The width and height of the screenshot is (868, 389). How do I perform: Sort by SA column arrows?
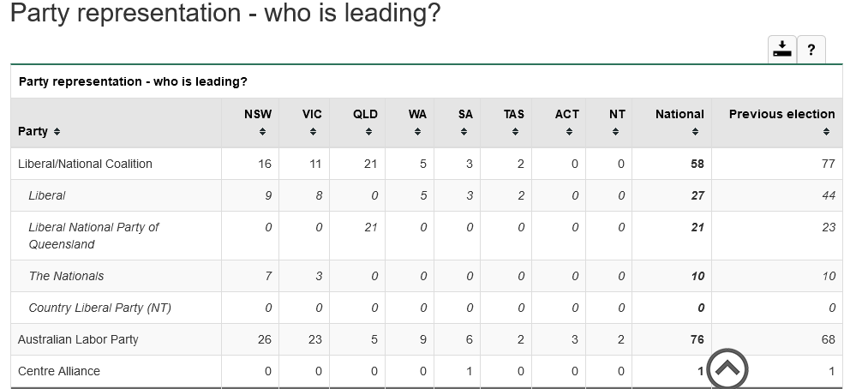(464, 131)
